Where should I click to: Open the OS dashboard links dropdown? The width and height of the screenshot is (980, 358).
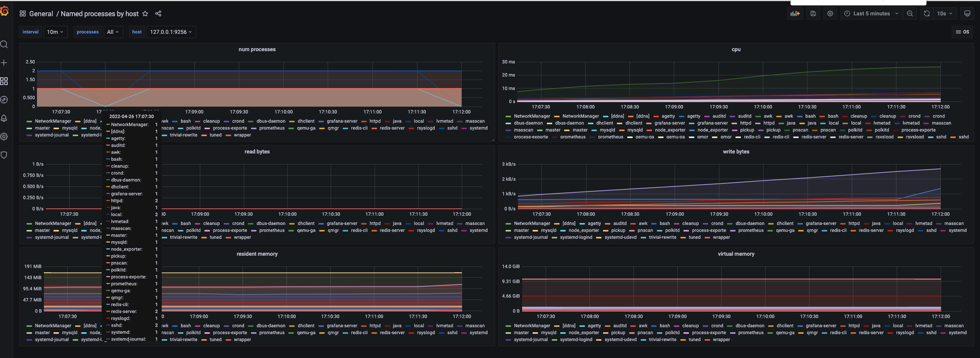[962, 32]
